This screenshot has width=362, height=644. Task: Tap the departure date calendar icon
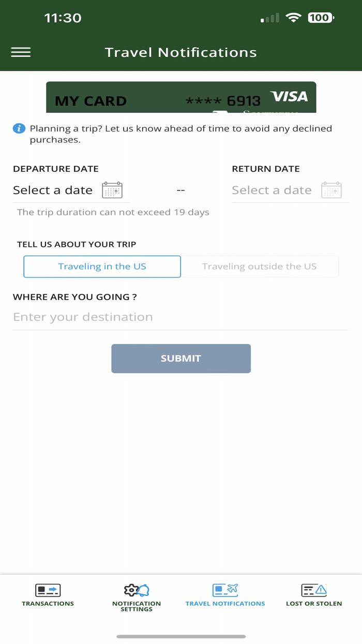click(x=112, y=190)
